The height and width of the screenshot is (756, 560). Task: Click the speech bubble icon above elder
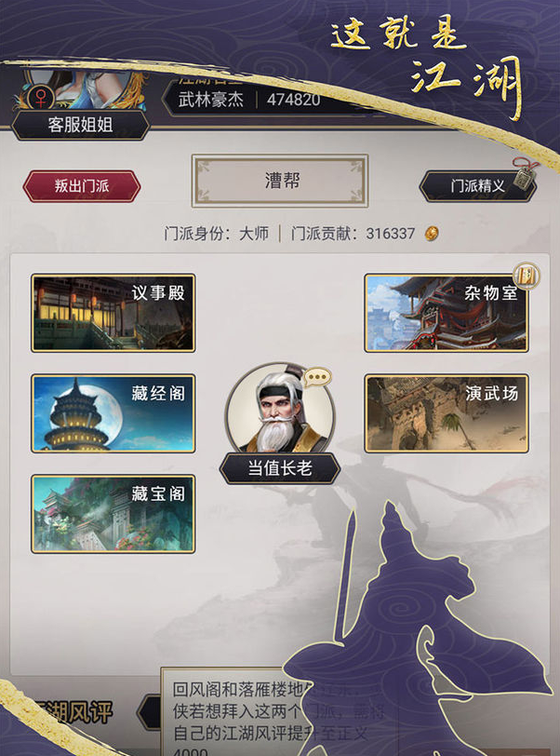[317, 377]
